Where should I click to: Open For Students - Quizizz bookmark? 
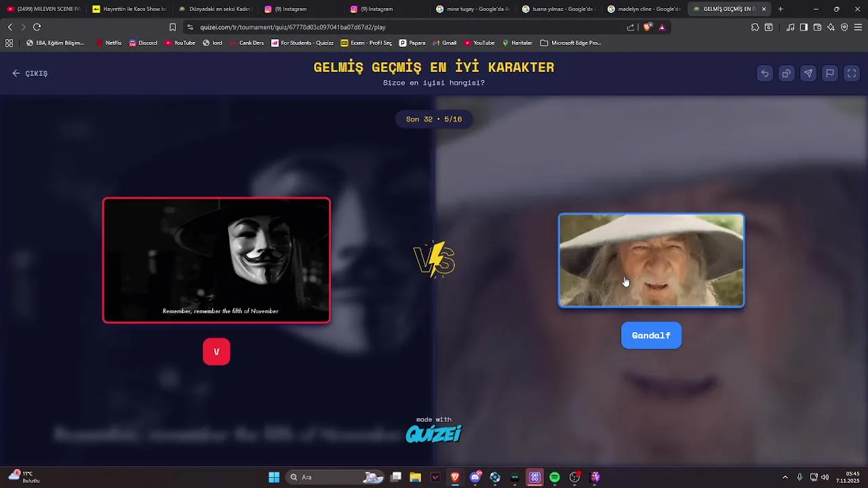(x=302, y=43)
